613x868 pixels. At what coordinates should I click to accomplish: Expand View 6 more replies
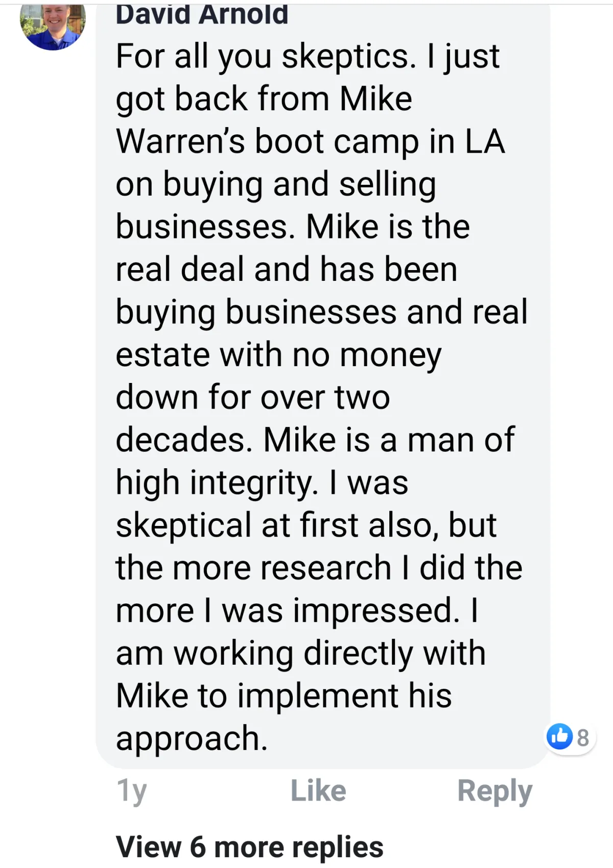click(249, 847)
